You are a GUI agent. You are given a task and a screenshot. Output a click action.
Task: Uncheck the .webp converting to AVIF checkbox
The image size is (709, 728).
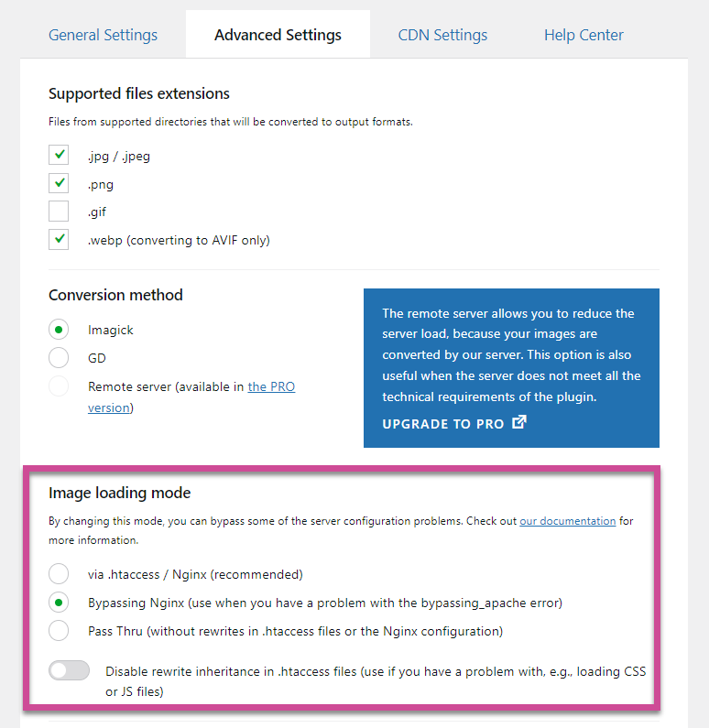pyautogui.click(x=59, y=240)
